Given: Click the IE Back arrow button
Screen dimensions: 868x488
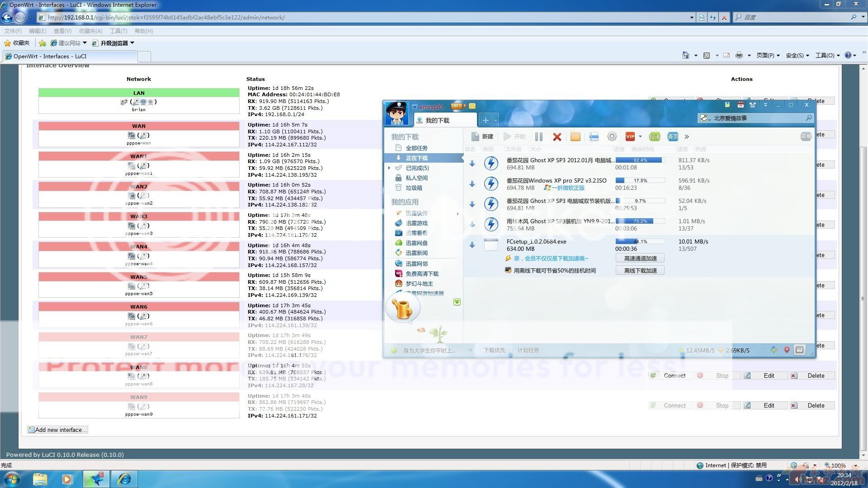Looking at the screenshot, I should (x=7, y=17).
